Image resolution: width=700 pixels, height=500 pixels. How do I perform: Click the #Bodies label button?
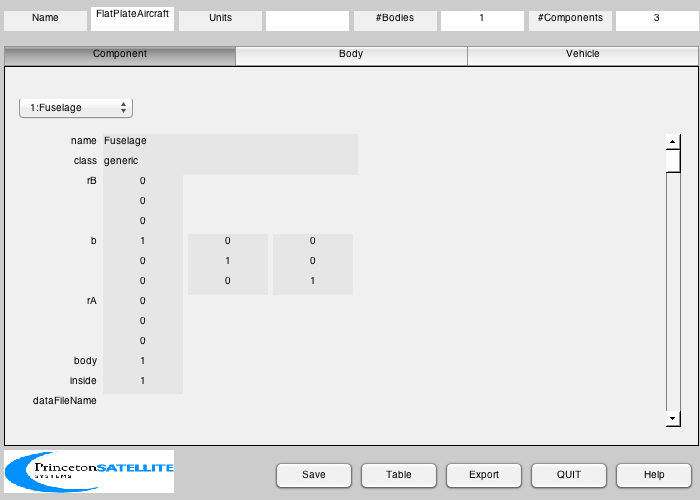pyautogui.click(x=396, y=21)
